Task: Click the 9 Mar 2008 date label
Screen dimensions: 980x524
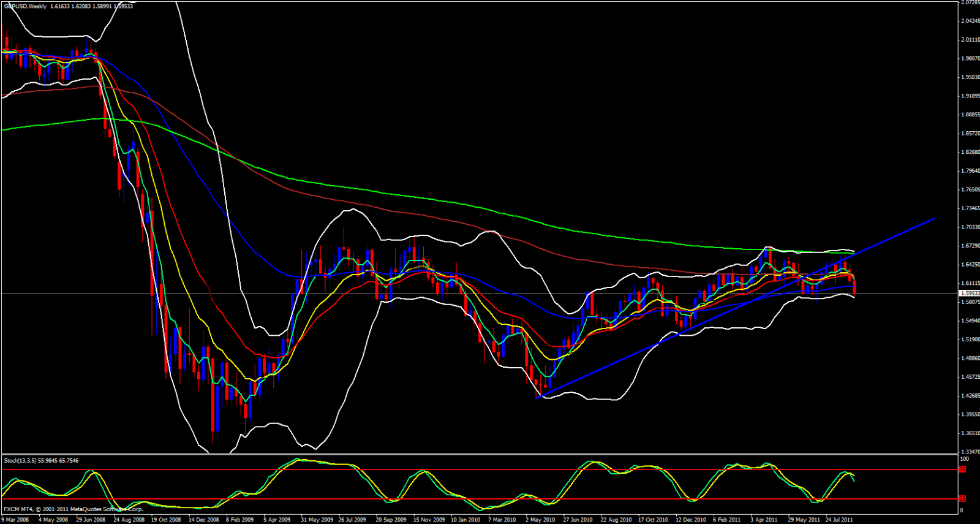Action: point(15,520)
